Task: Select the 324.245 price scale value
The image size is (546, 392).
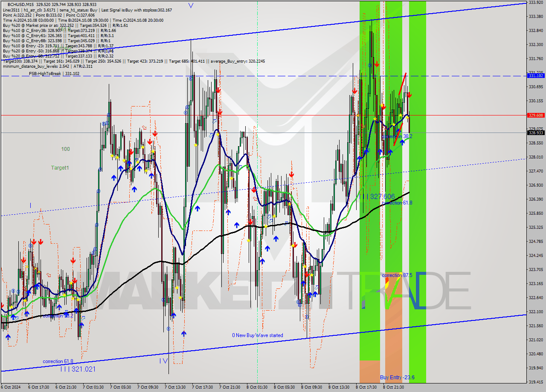Action: click(536, 255)
